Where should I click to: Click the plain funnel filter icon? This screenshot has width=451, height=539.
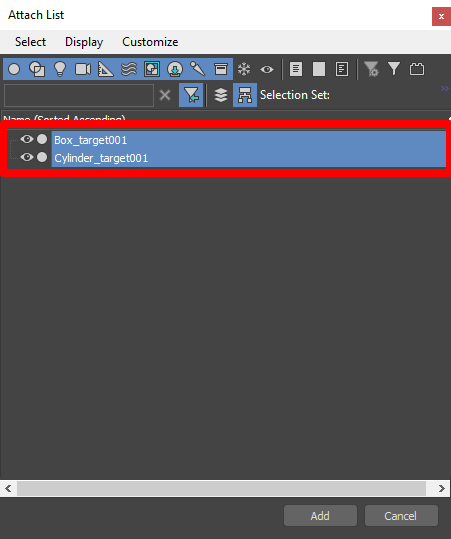394,69
